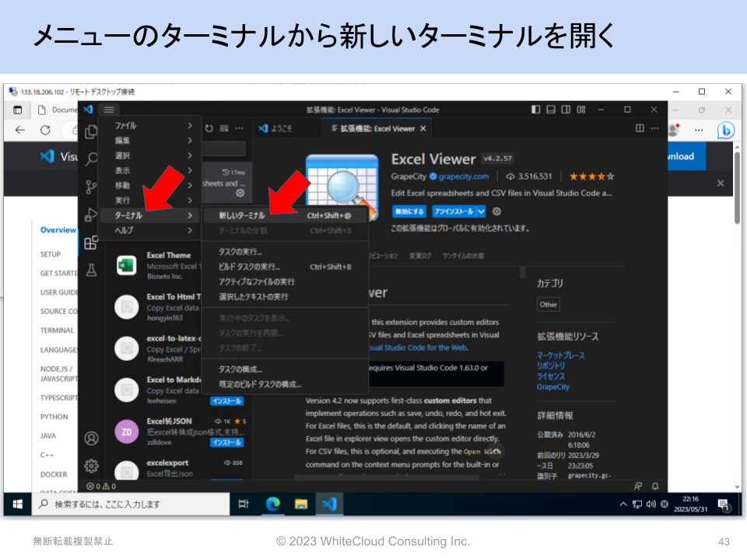Split the editor to the right
Screen dimensions: 747x560
pyautogui.click(x=640, y=128)
